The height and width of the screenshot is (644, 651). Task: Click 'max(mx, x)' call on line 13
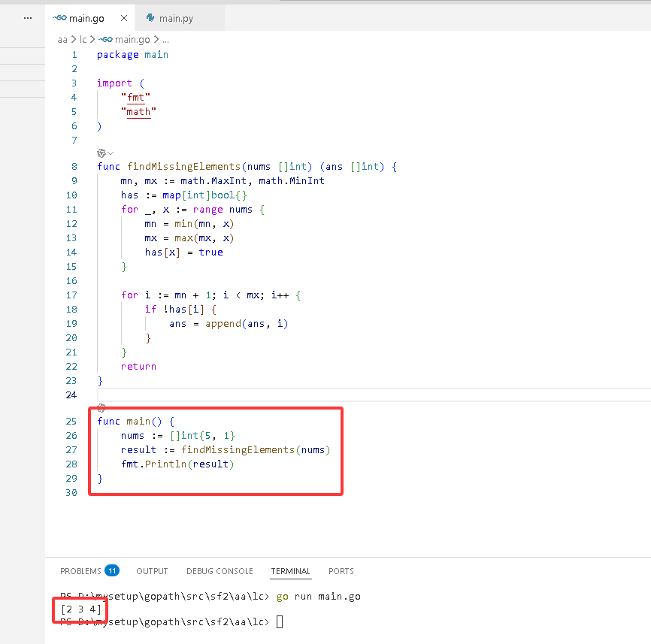pyautogui.click(x=204, y=238)
